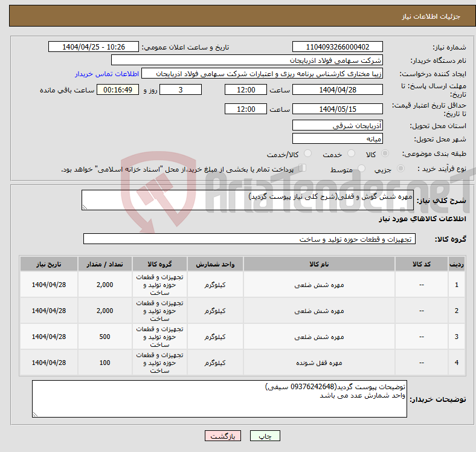The image size is (476, 452).
Task: Click مهره شش ضلعی in row 1
Action: click(x=319, y=285)
